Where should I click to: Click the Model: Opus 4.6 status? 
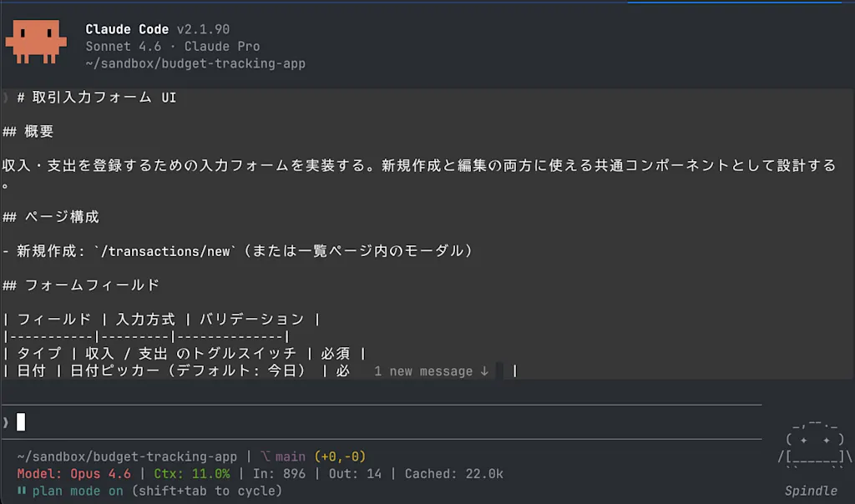click(74, 473)
